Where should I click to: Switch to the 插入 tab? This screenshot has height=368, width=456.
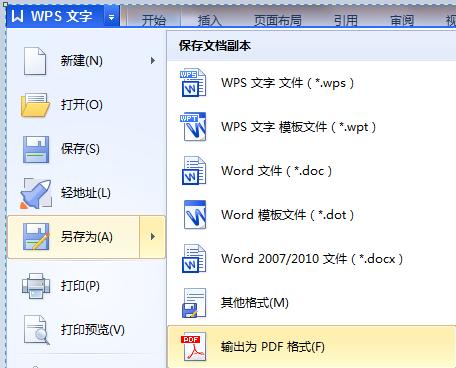(x=210, y=20)
